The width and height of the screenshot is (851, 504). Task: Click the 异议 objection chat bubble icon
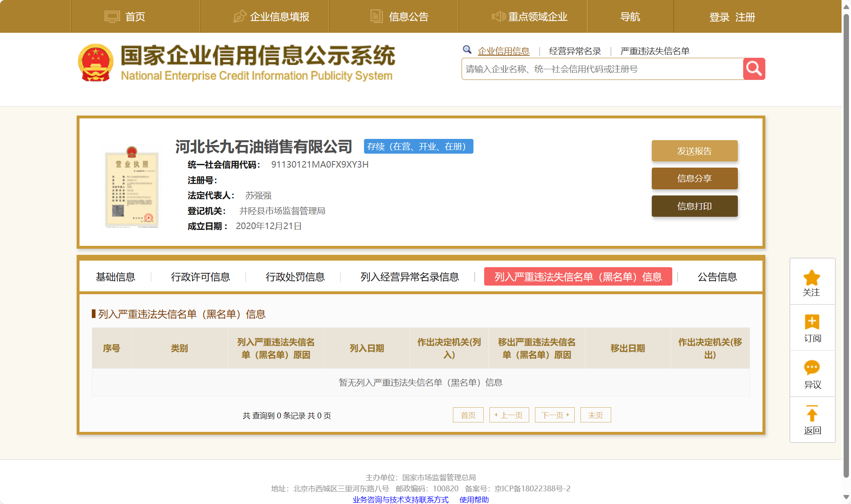coord(812,368)
